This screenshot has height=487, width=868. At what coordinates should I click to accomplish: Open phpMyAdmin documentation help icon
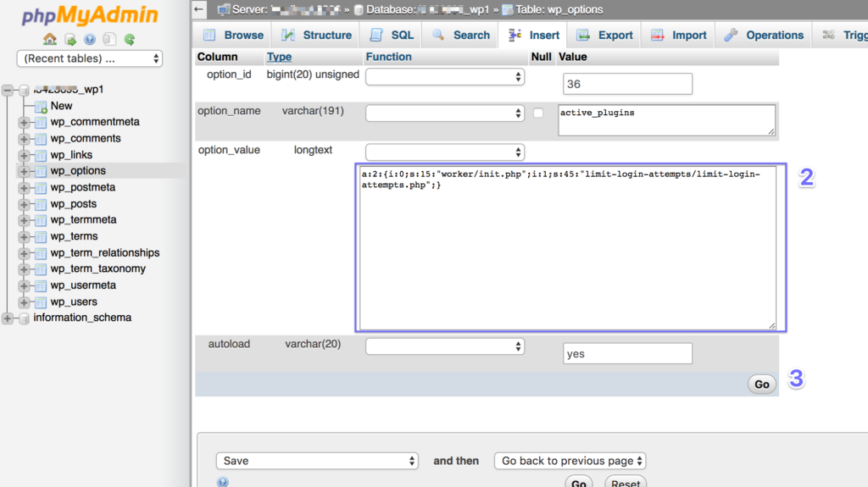(x=90, y=39)
